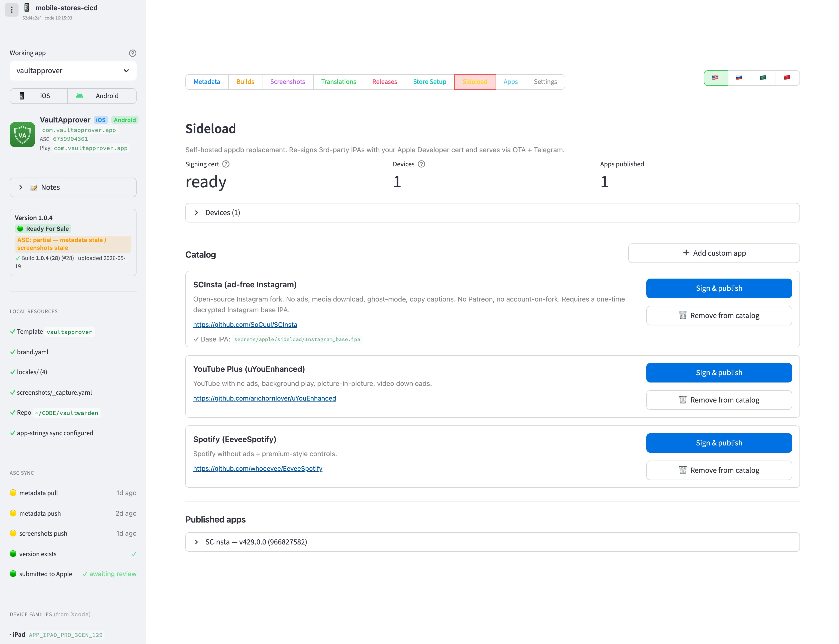Viewport: 839px width, 644px height.
Task: Show help for Signing cert
Action: pyautogui.click(x=226, y=164)
